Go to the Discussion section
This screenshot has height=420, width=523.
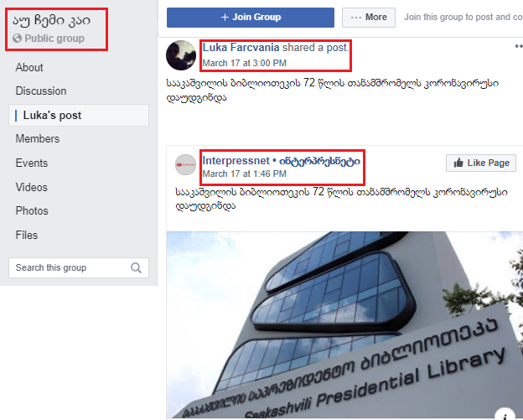41,91
